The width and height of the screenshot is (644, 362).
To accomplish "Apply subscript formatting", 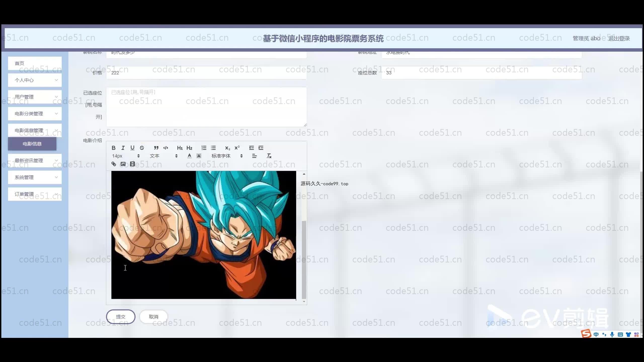I will pos(227,148).
